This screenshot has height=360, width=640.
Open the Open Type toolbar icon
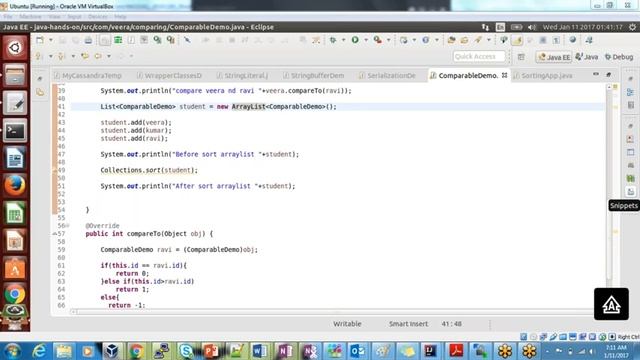point(451,40)
